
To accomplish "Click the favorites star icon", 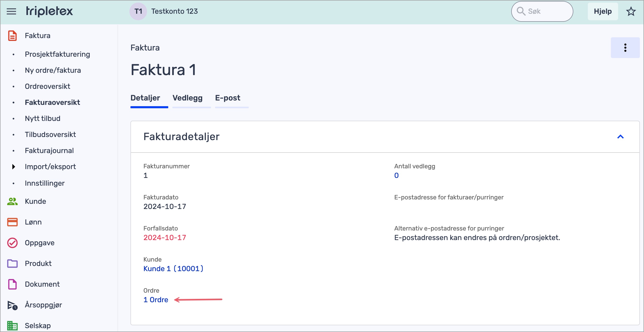I will [x=631, y=11].
